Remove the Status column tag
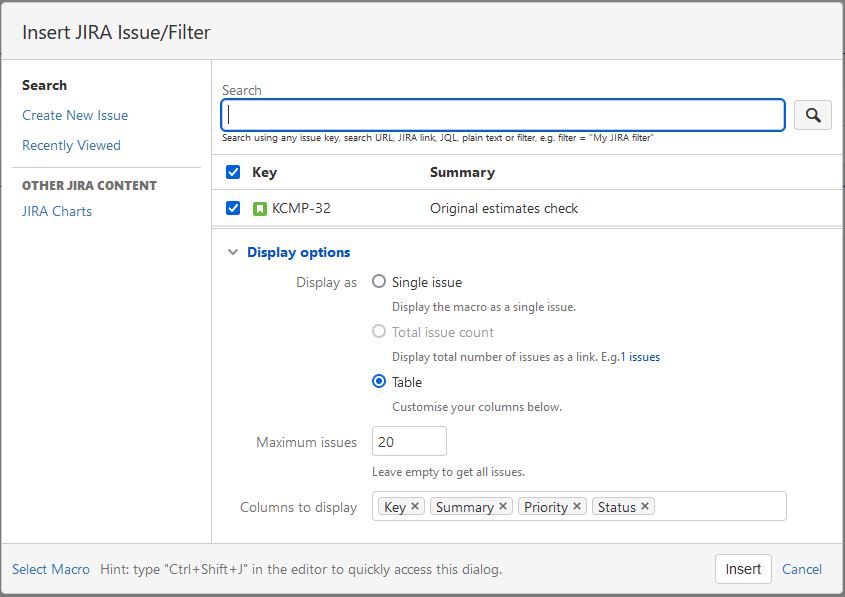Viewport: 845px width, 597px height. (x=645, y=506)
